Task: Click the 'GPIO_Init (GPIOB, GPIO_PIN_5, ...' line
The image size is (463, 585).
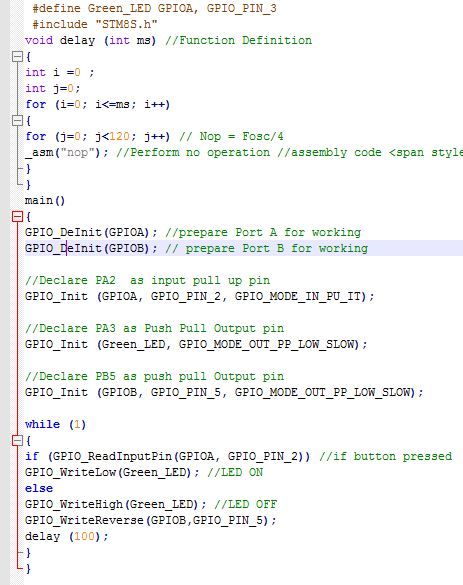Action: tap(224, 392)
